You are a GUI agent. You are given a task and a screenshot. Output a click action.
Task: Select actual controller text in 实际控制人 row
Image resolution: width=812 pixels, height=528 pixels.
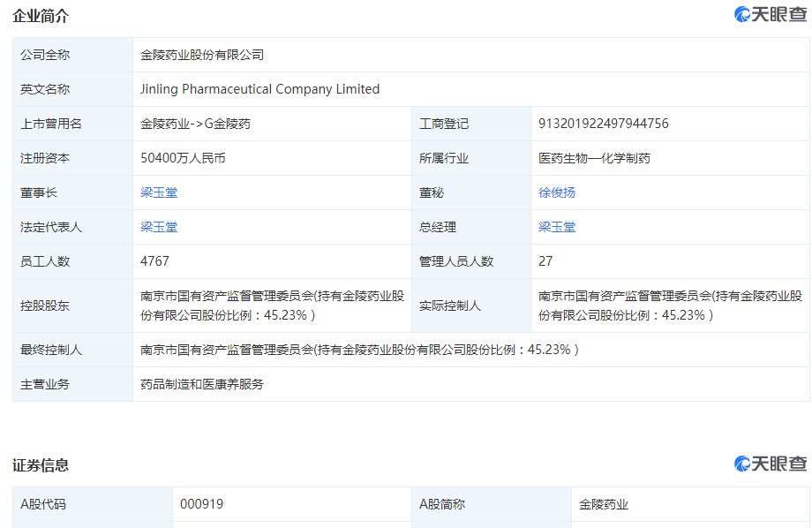click(x=670, y=305)
